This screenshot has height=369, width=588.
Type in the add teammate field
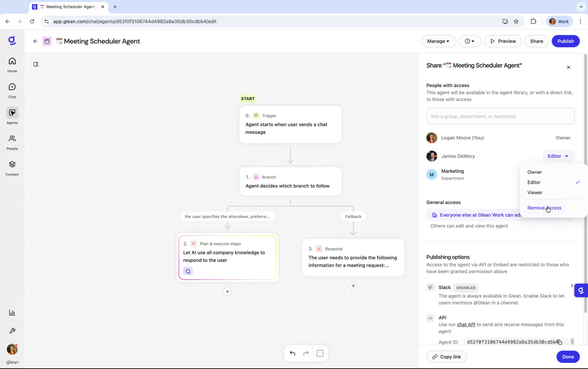(x=500, y=116)
